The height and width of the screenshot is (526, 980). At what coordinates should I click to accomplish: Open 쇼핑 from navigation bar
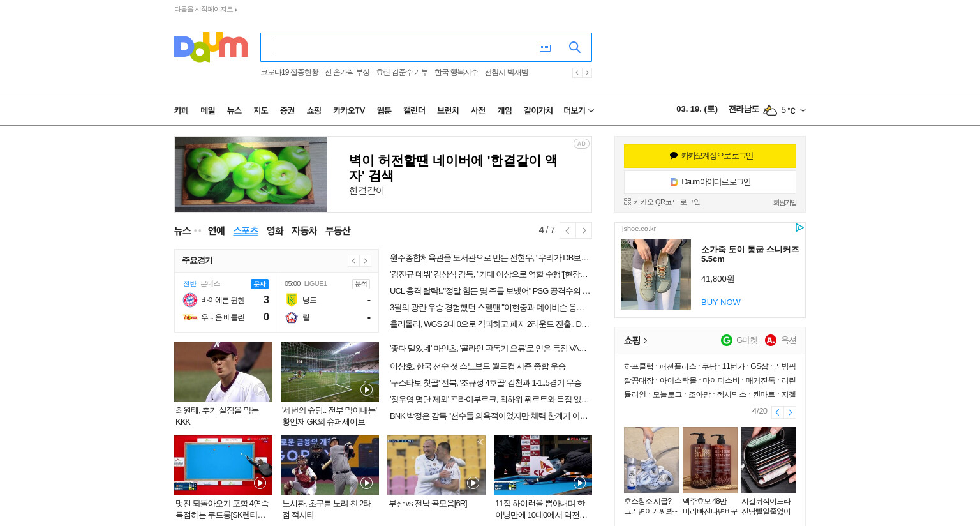[x=314, y=110]
